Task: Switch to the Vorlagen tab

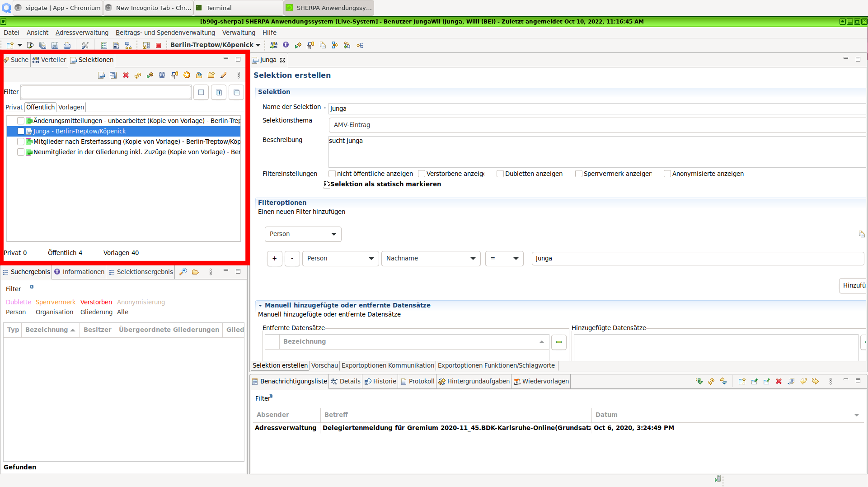Action: click(71, 107)
